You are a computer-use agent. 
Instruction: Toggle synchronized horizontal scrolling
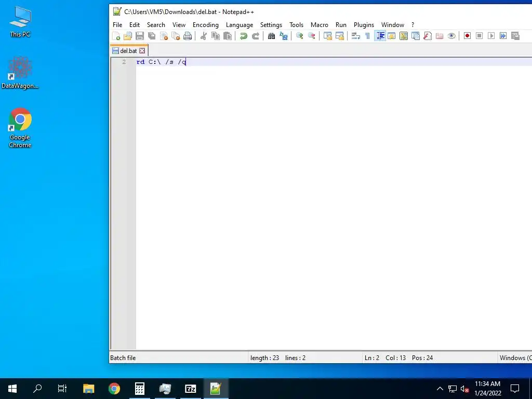(340, 36)
